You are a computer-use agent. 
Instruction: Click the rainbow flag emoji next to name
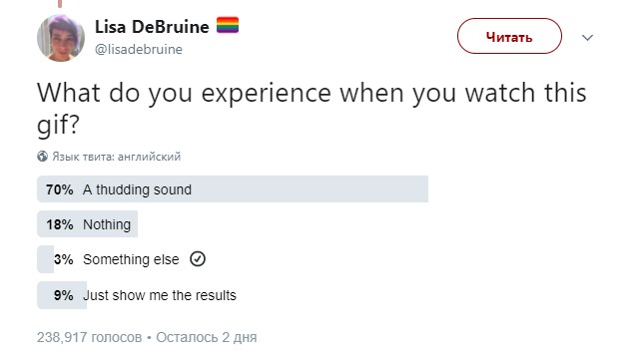point(228,25)
